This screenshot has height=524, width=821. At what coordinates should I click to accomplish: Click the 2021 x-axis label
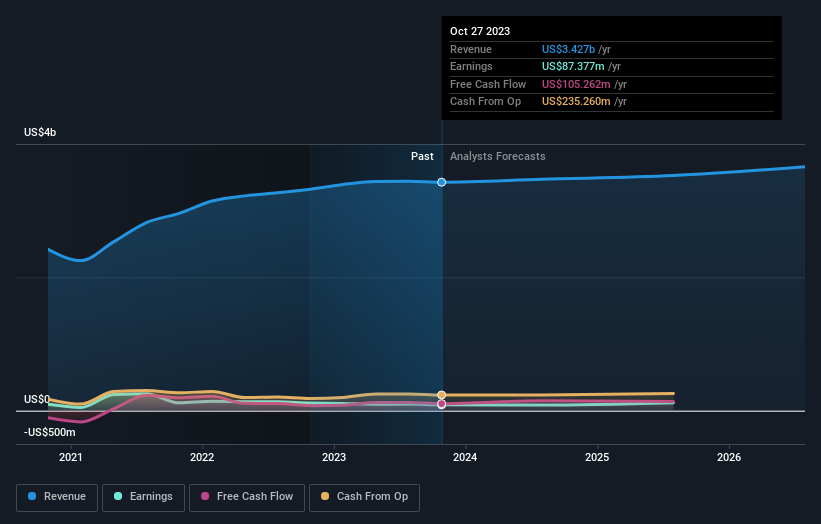pos(71,458)
